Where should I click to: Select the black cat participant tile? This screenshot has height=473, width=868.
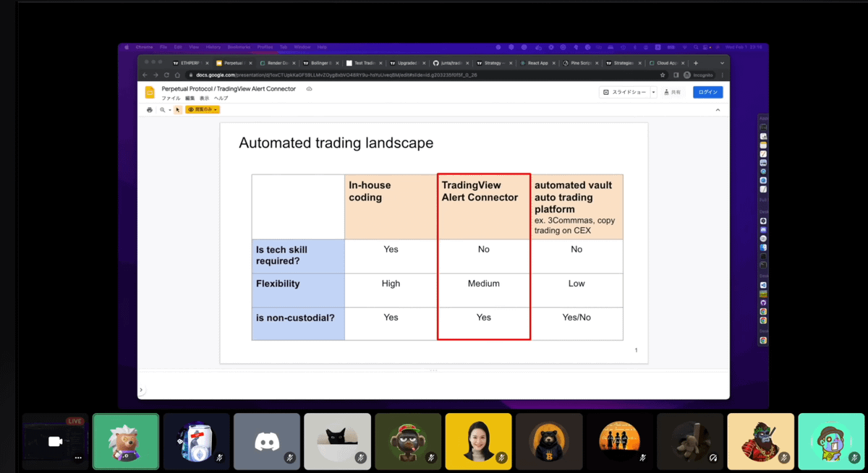click(x=337, y=441)
